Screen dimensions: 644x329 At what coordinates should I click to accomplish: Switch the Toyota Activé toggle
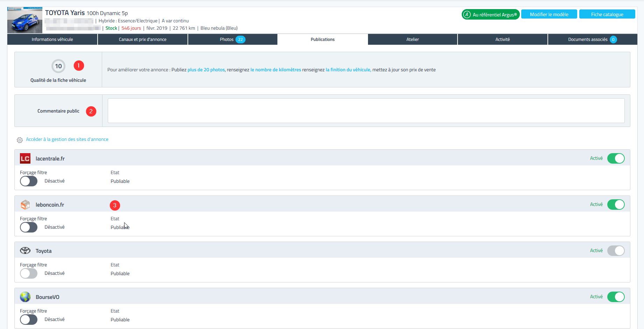(x=616, y=251)
